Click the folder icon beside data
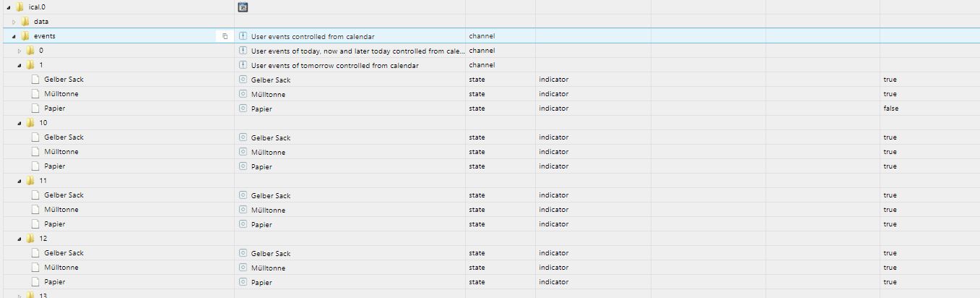This screenshot has width=980, height=298. pyautogui.click(x=25, y=22)
